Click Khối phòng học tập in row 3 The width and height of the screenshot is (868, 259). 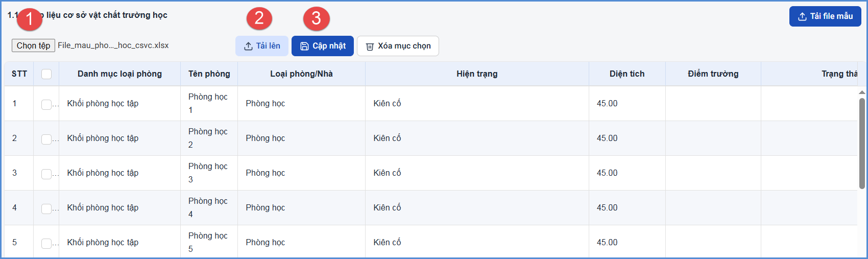(x=103, y=173)
